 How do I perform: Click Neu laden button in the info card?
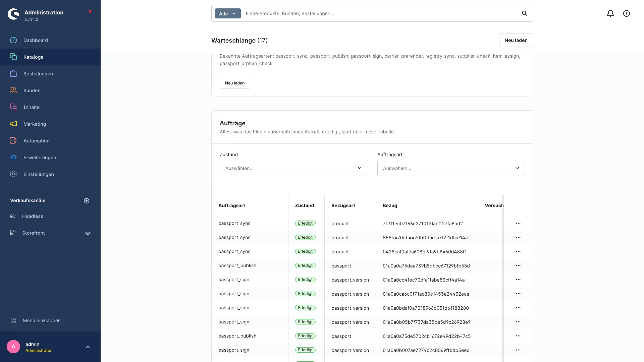[x=235, y=83]
